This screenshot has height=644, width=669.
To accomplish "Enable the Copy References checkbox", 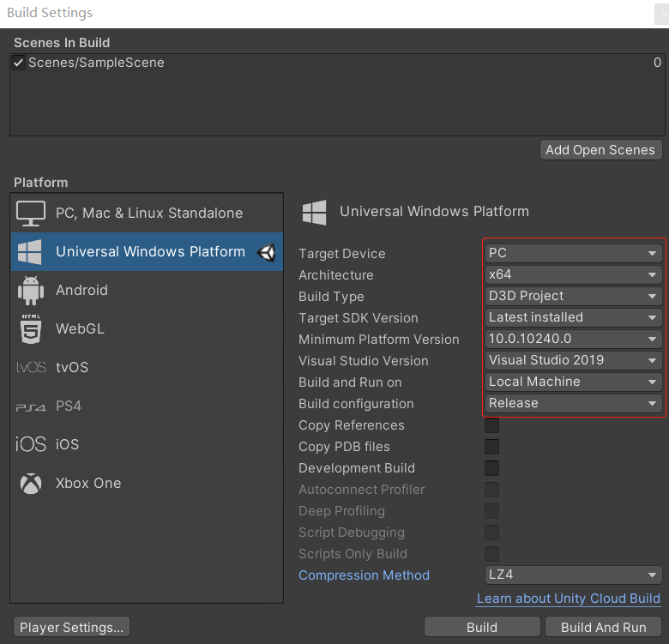I will [x=492, y=425].
